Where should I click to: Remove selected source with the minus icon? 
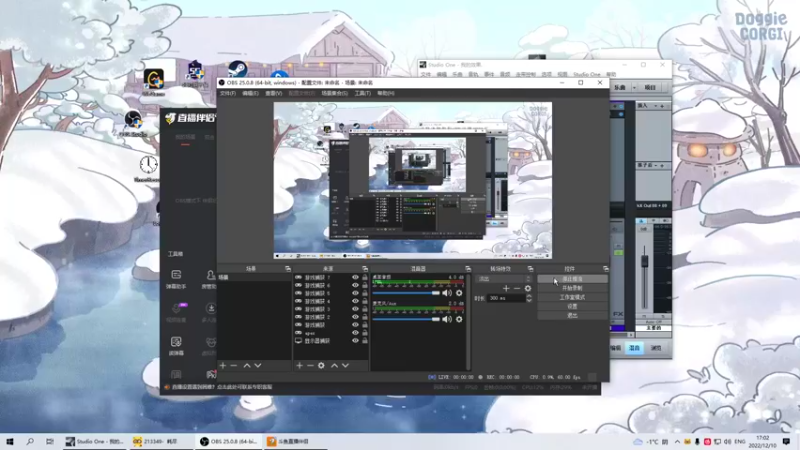click(x=310, y=365)
